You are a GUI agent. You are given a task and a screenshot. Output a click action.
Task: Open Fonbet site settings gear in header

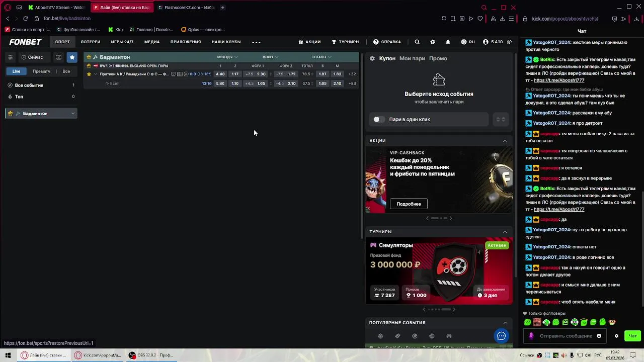[433, 42]
